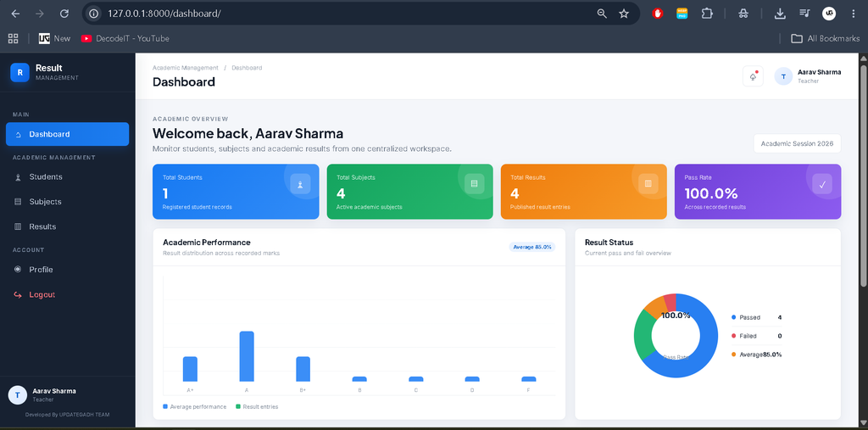
Task: Select Dashboard in the sidebar
Action: tap(68, 134)
